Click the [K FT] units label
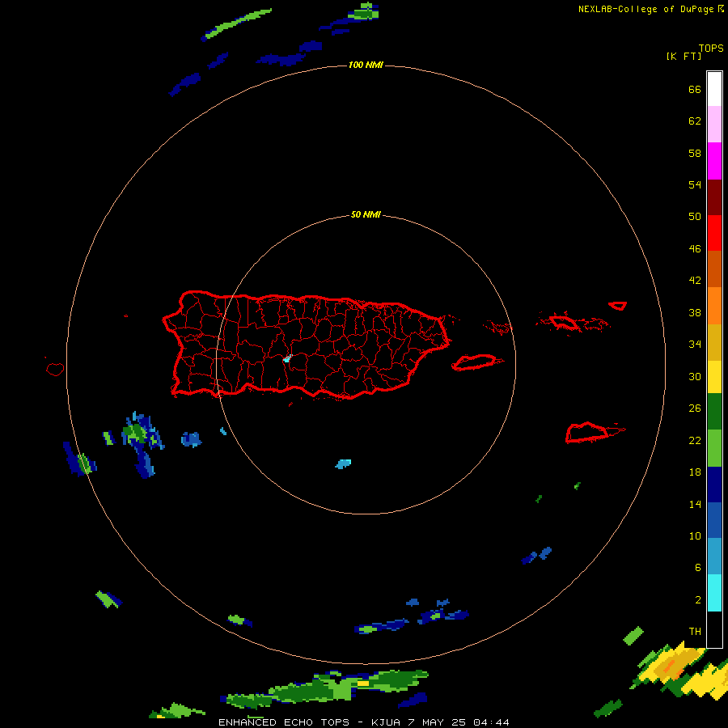The image size is (728, 728). (684, 56)
